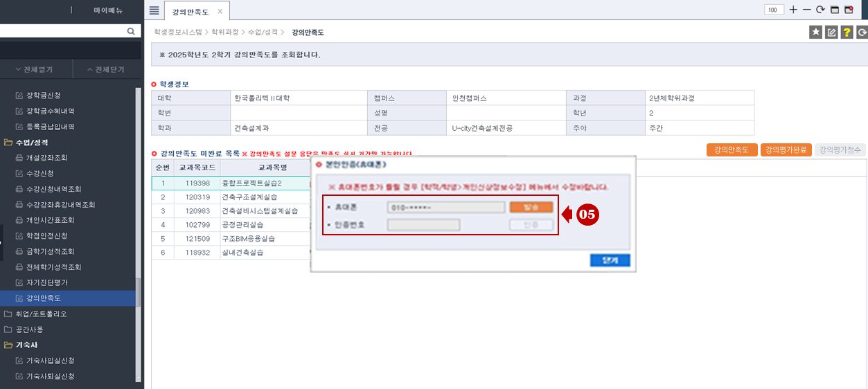868x389 pixels.
Task: Select 수강신청 in the sidebar menu
Action: [39, 173]
